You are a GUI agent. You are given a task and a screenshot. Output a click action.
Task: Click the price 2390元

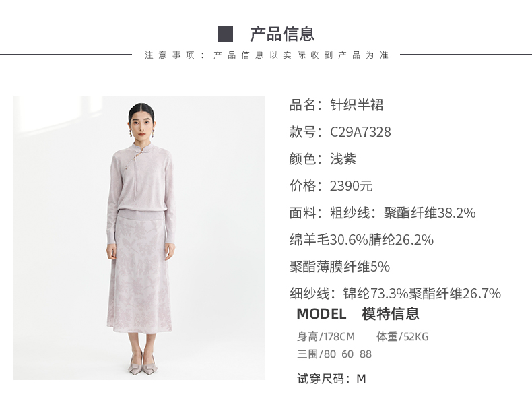coord(351,186)
